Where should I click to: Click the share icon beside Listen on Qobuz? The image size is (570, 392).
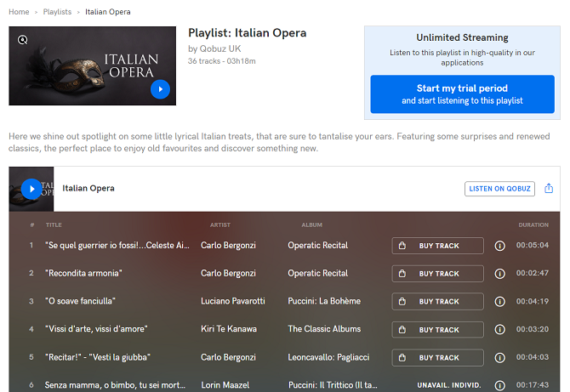(x=549, y=189)
